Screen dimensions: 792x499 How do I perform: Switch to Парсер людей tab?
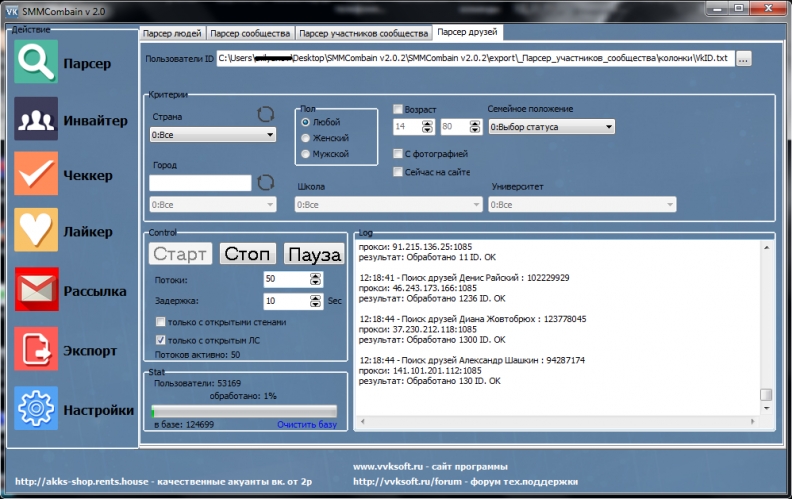pos(172,33)
